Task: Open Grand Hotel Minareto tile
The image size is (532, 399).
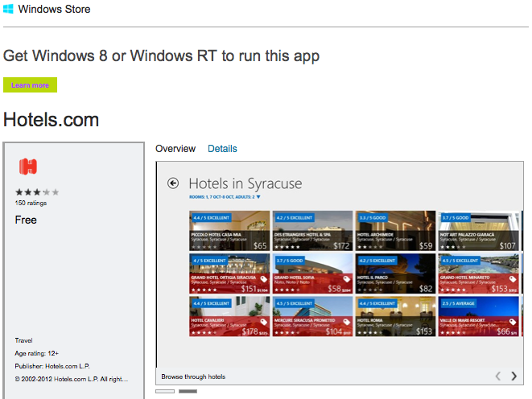Action: pos(478,274)
